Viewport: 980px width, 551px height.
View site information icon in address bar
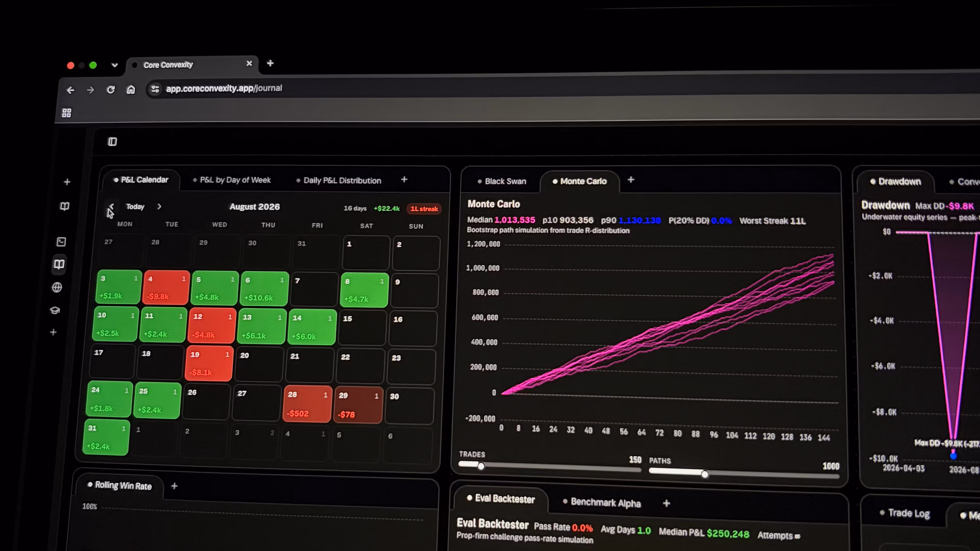click(155, 89)
